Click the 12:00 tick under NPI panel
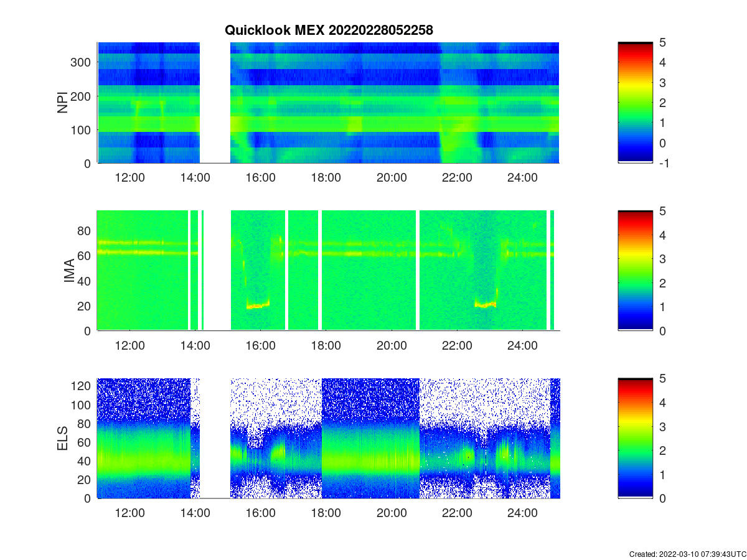747x560 pixels. pyautogui.click(x=129, y=177)
